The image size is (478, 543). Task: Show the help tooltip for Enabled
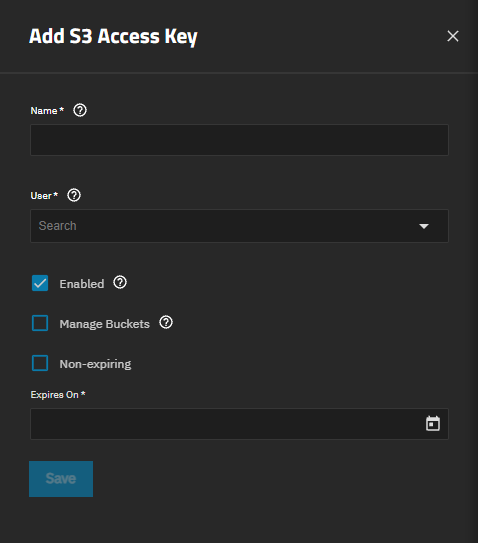(120, 283)
